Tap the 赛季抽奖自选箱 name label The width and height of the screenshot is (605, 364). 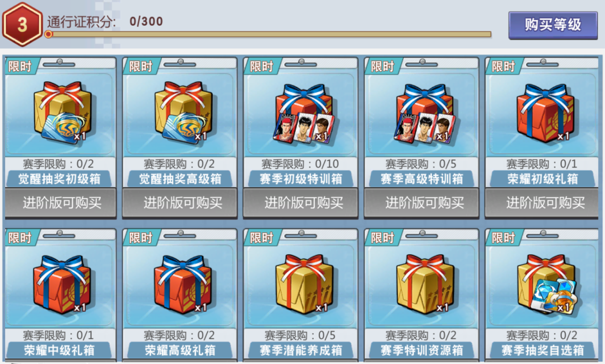[542, 350]
